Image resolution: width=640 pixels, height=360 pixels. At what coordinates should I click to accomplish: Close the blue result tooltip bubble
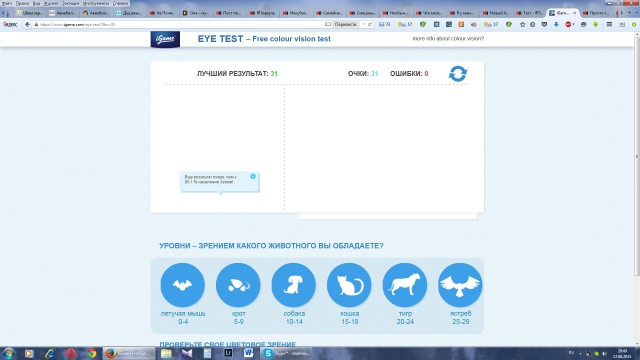(x=253, y=176)
